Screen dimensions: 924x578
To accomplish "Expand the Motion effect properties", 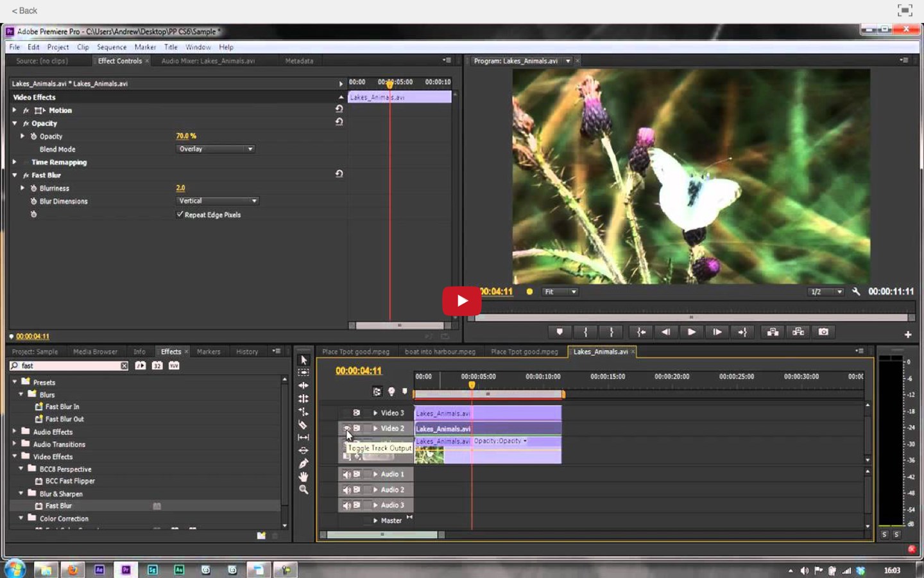I will pyautogui.click(x=14, y=110).
